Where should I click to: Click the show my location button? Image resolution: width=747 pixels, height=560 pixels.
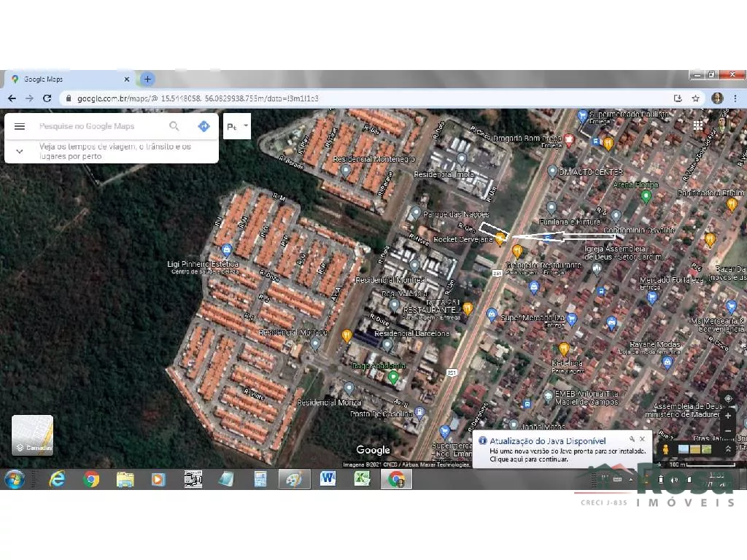728,399
